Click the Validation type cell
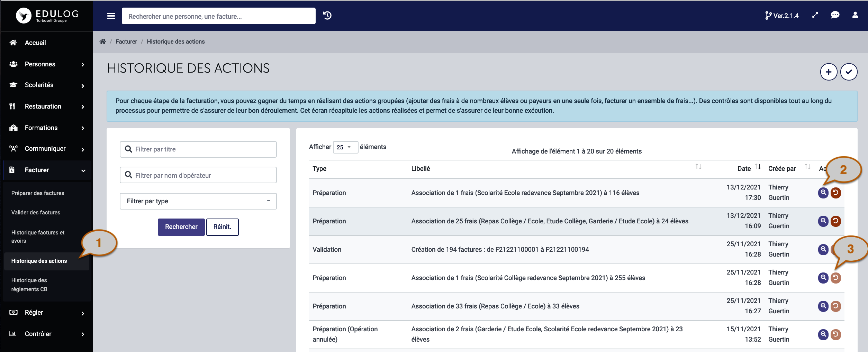This screenshot has width=868, height=352. point(327,250)
